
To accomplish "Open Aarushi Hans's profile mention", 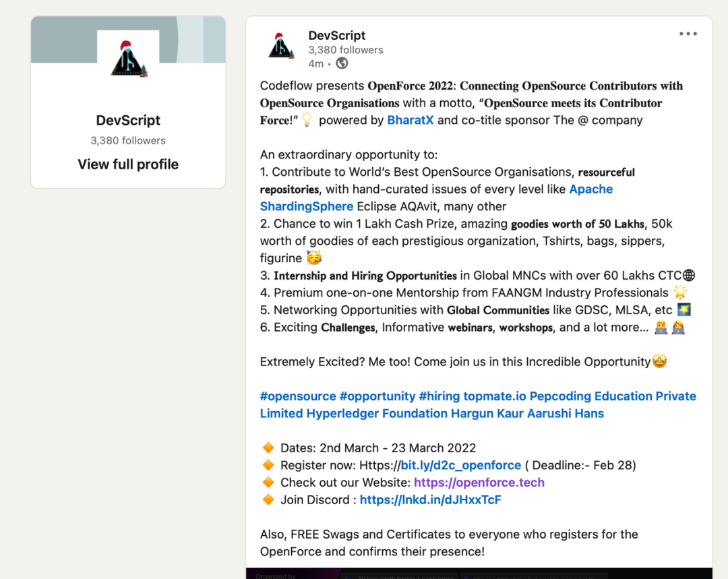I will tap(565, 413).
